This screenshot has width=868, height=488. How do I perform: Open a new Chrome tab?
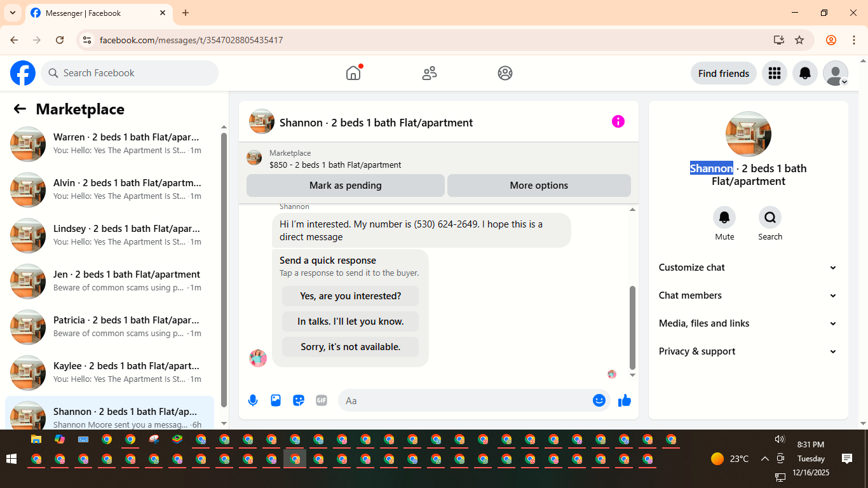(x=186, y=13)
